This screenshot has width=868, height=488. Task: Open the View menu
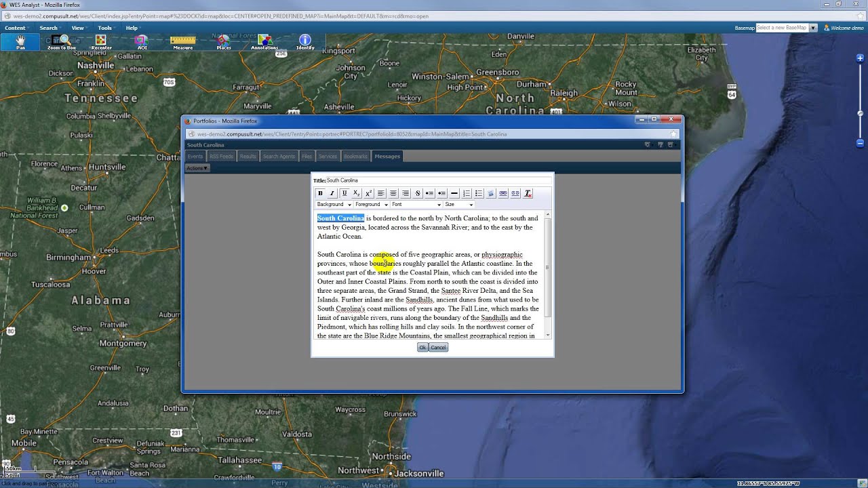[x=78, y=28]
